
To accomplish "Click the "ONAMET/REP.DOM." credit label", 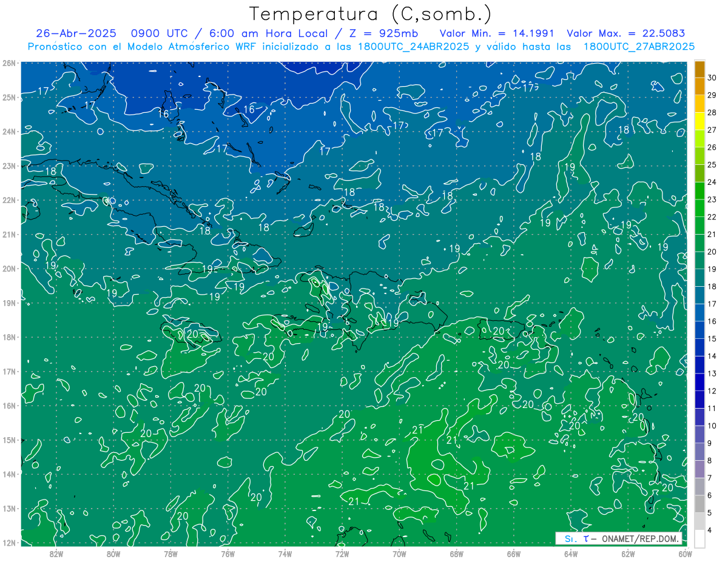I will (x=639, y=538).
